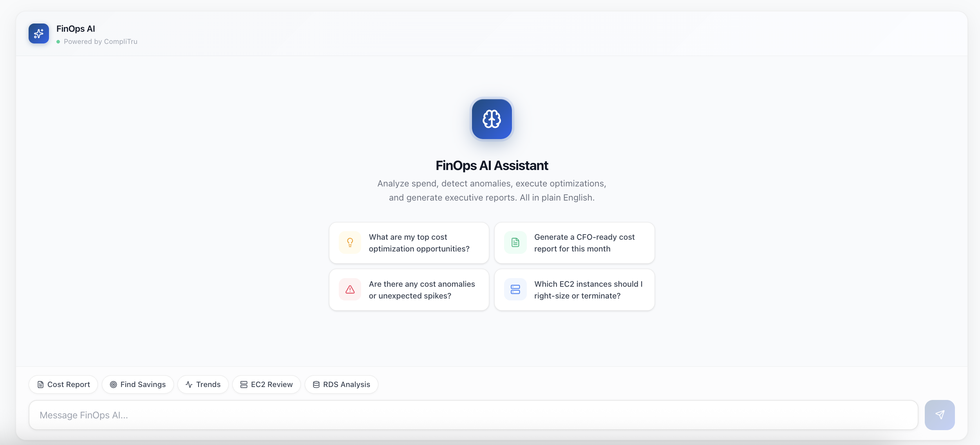Click the FinOps AI sparkle logo icon
This screenshot has height=445, width=980.
pos(38,33)
